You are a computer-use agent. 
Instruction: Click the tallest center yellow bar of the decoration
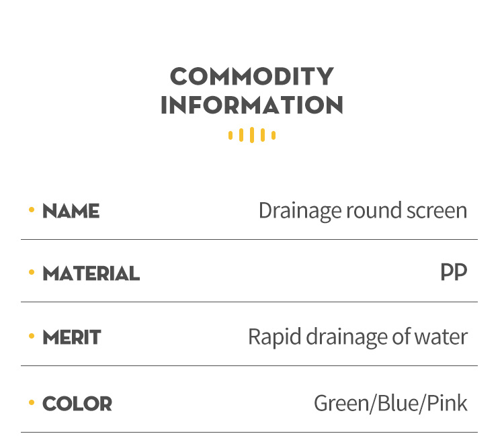pos(252,135)
